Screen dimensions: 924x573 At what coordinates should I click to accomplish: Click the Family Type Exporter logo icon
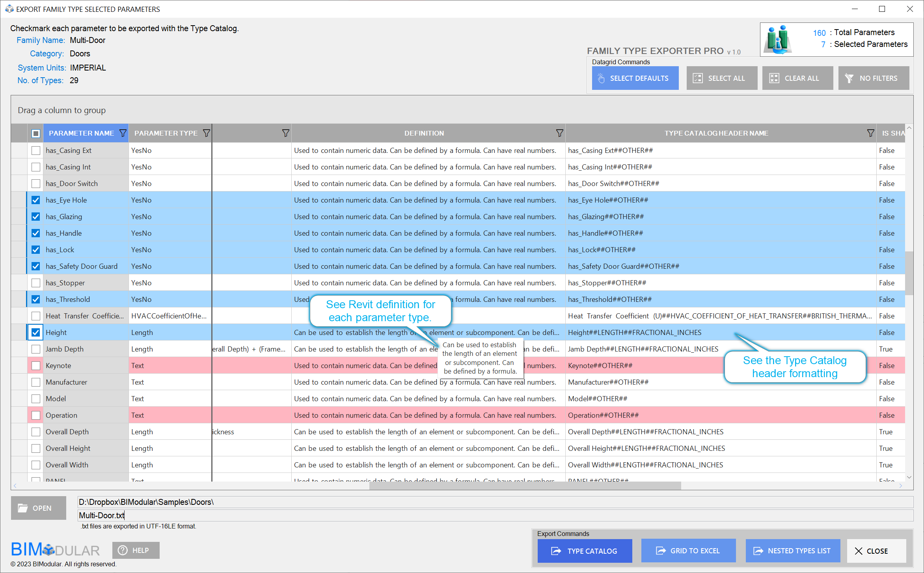pyautogui.click(x=777, y=39)
